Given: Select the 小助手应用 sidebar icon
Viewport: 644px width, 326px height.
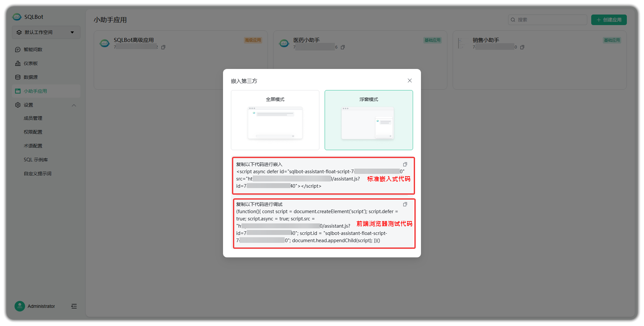Looking at the screenshot, I should pyautogui.click(x=35, y=91).
